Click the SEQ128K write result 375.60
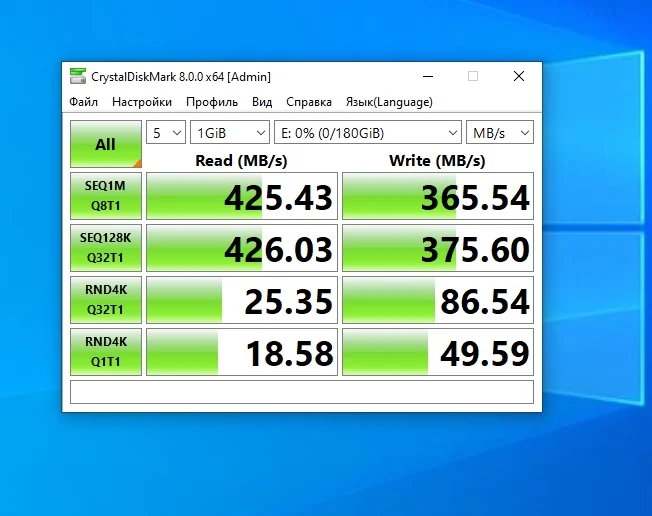The image size is (652, 516). pos(438,248)
